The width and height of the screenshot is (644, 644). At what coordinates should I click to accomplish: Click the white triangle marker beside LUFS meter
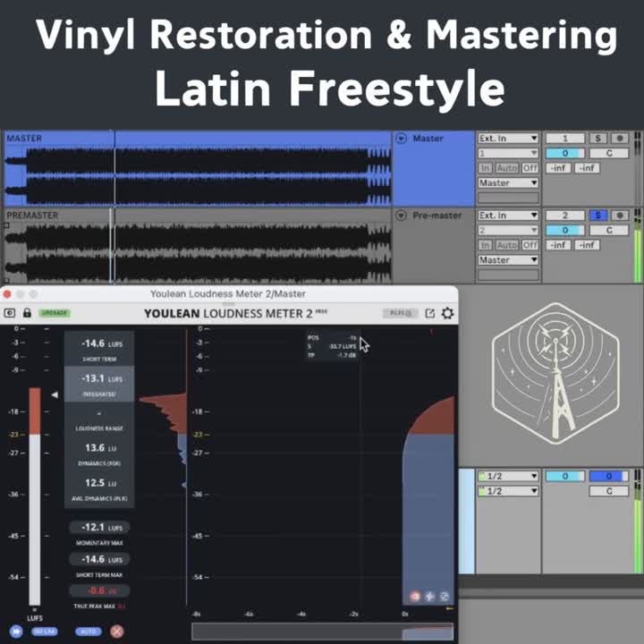click(x=55, y=394)
